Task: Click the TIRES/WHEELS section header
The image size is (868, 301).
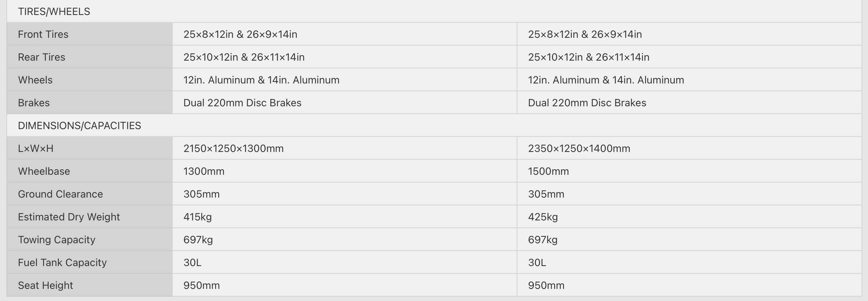Action: click(54, 11)
